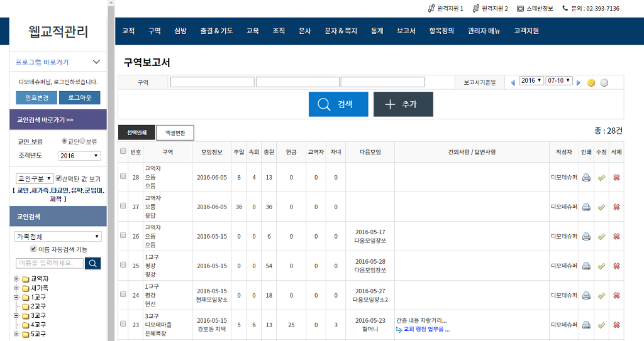644x341 pixels.
Task: Click the green edit checkmark for row 27
Action: click(601, 207)
